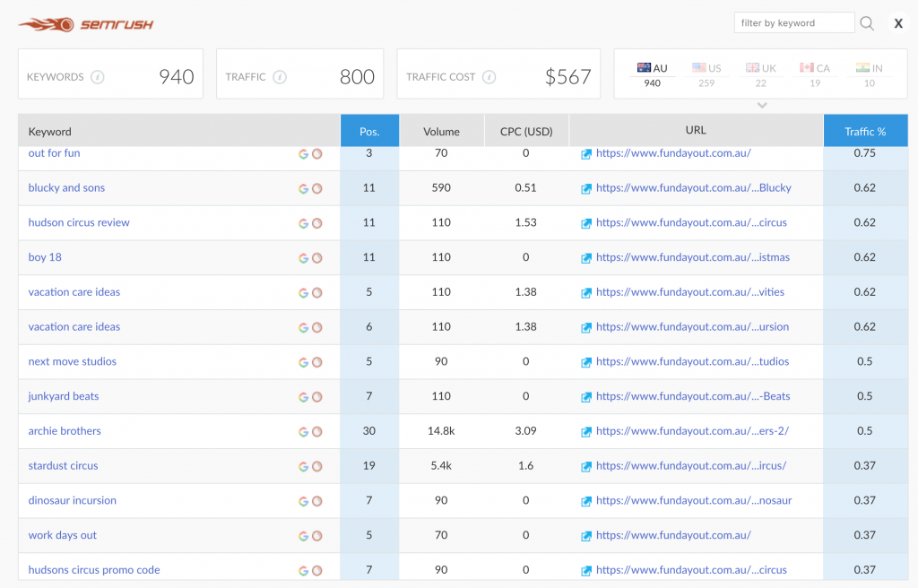The height and width of the screenshot is (588, 918).
Task: Click the external link icon for the istmas URL
Action: pos(586,257)
